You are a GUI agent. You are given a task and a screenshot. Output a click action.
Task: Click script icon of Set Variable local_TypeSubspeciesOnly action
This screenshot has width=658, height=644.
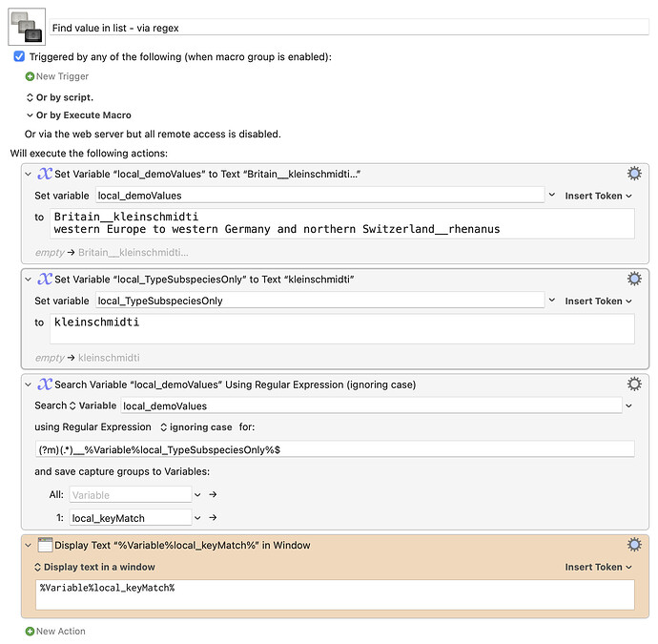(45, 279)
